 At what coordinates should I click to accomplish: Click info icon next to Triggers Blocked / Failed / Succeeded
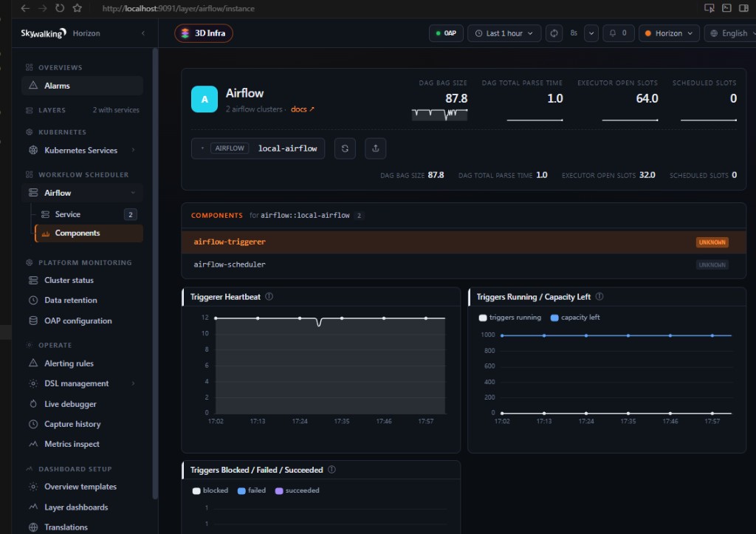[331, 470]
